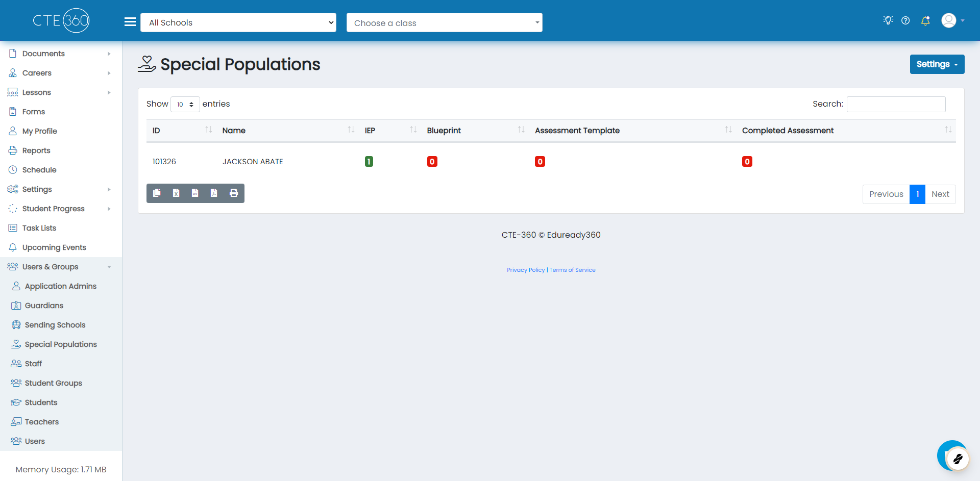Open the Choose a class dropdown

point(445,22)
